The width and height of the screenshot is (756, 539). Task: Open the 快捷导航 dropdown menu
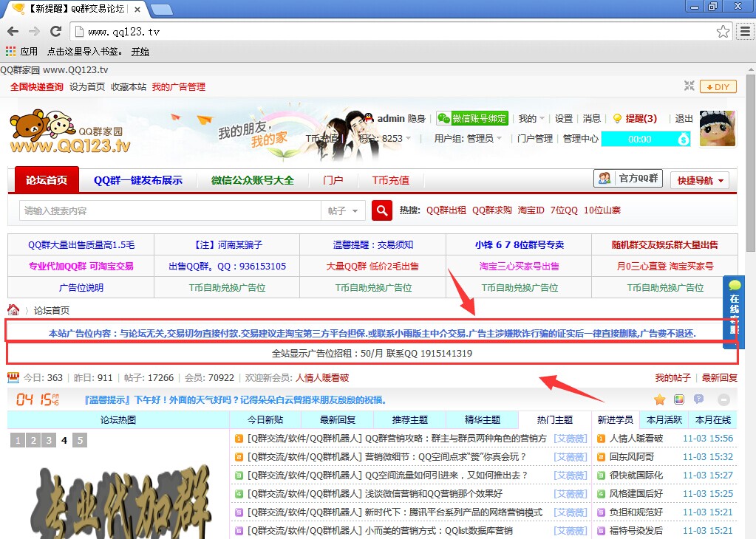(702, 180)
